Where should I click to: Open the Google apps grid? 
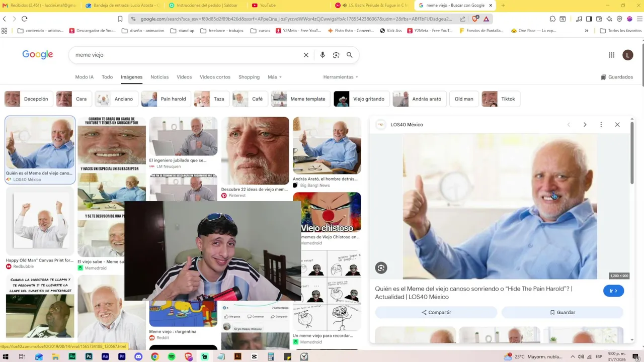(x=612, y=55)
